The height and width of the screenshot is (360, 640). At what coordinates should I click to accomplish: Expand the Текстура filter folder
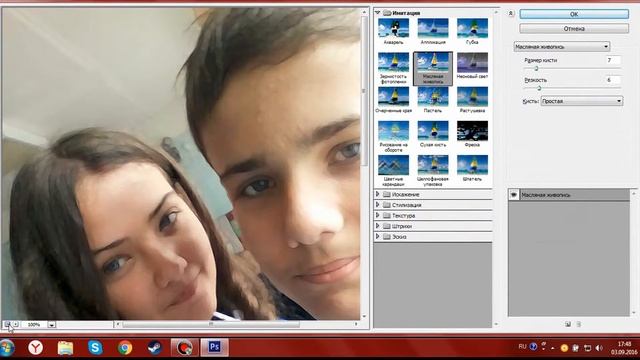[378, 216]
